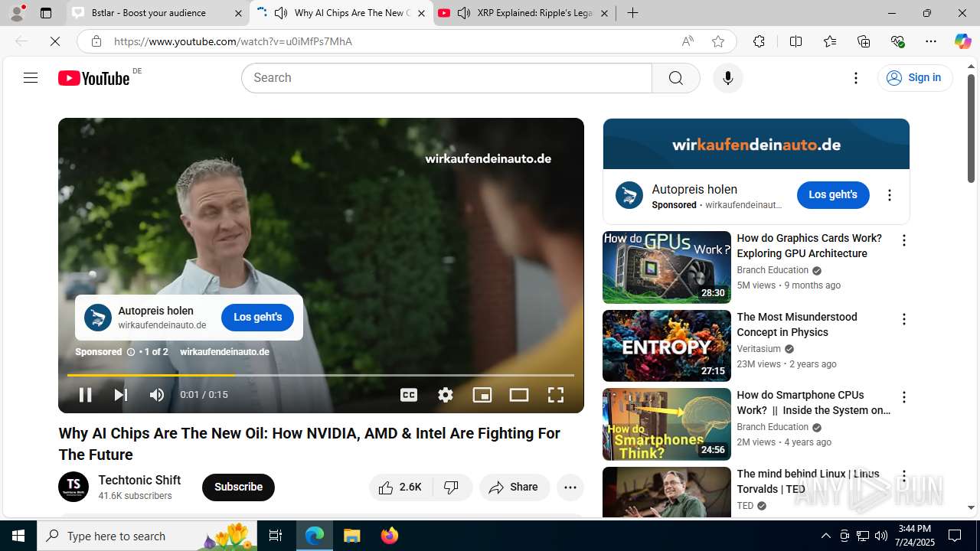The height and width of the screenshot is (551, 980).
Task: Open the Techtonic Shift channel avatar
Action: [73, 487]
